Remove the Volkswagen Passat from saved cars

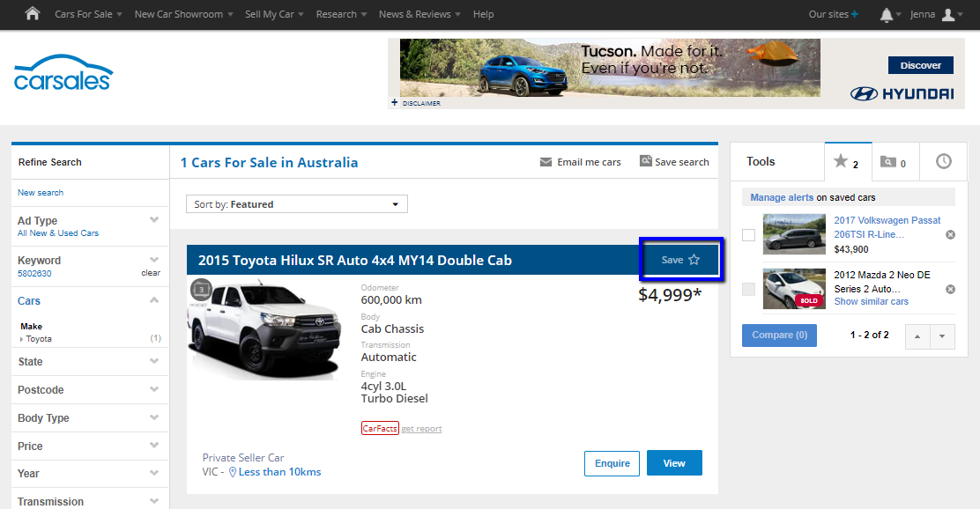(x=950, y=235)
